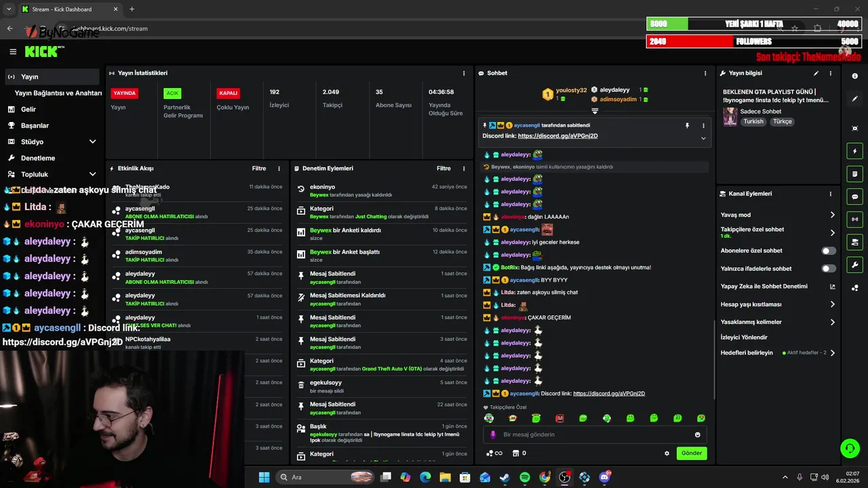Click the green headset support button

[850, 448]
